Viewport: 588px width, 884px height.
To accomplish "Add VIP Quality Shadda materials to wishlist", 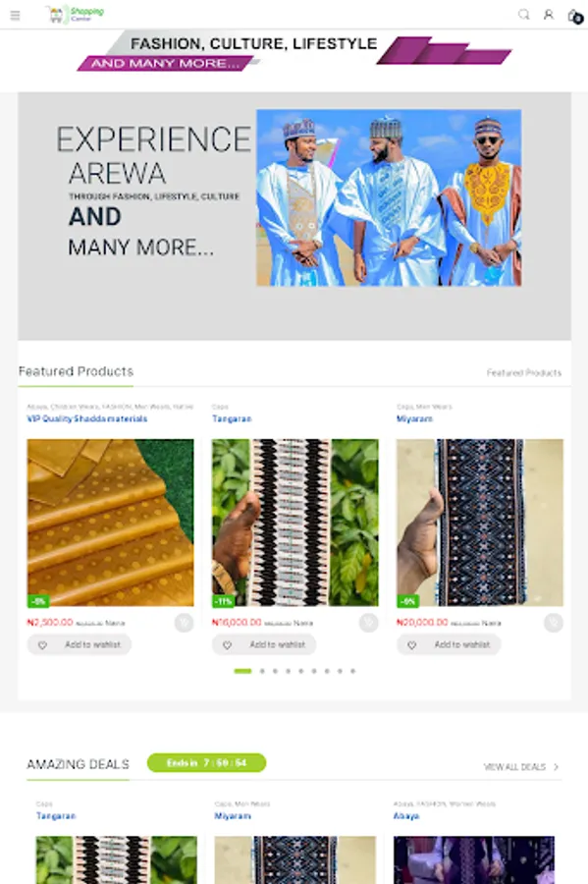I will coord(80,644).
